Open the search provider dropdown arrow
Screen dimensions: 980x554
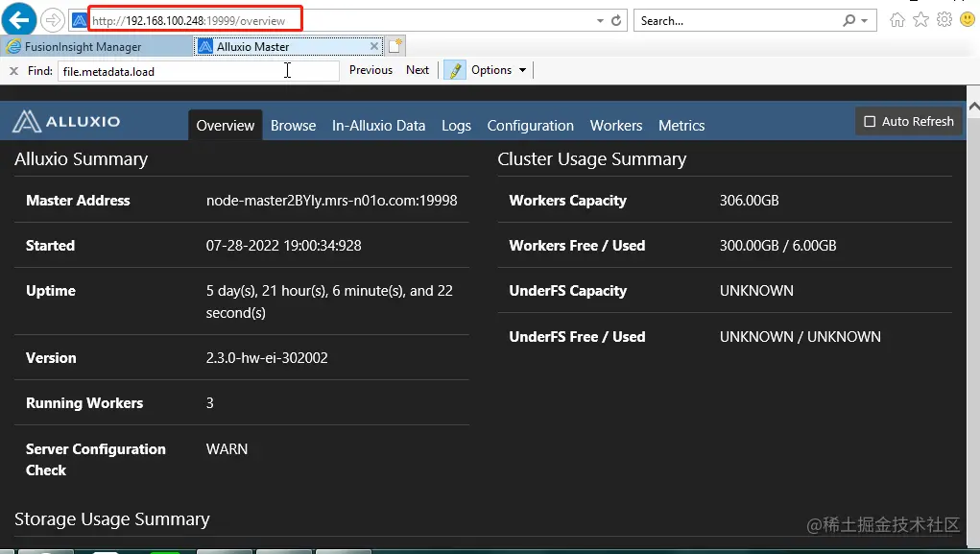point(865,20)
